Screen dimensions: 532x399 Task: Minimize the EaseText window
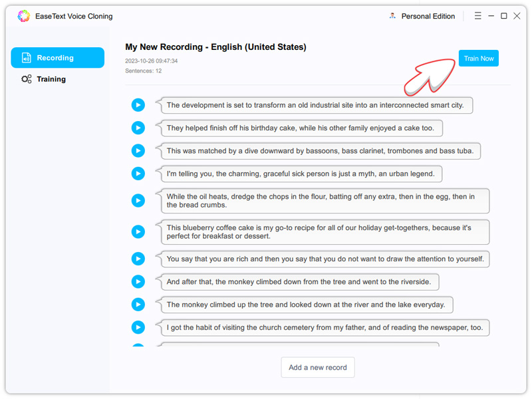tap(491, 16)
